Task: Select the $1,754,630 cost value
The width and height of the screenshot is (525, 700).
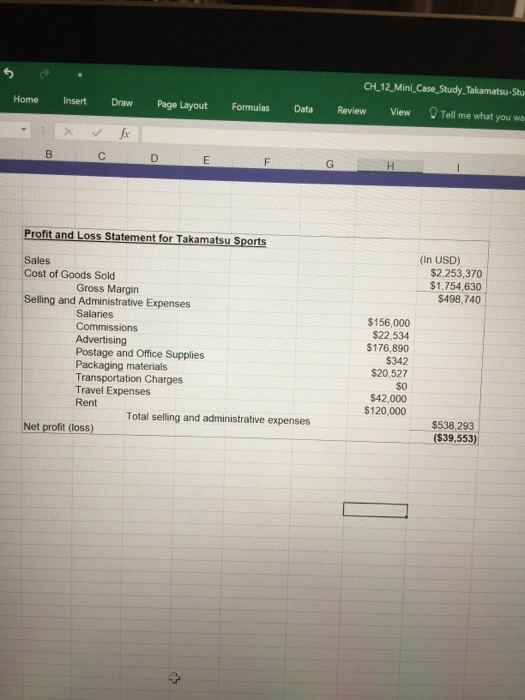Action: (x=455, y=286)
